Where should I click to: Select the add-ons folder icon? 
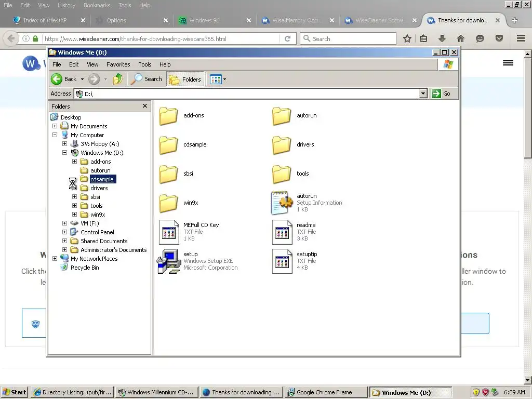click(x=168, y=116)
